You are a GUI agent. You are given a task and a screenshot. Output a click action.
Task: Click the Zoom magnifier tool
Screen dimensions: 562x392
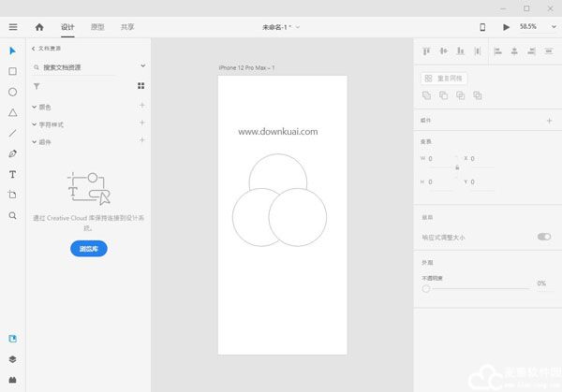click(x=13, y=215)
